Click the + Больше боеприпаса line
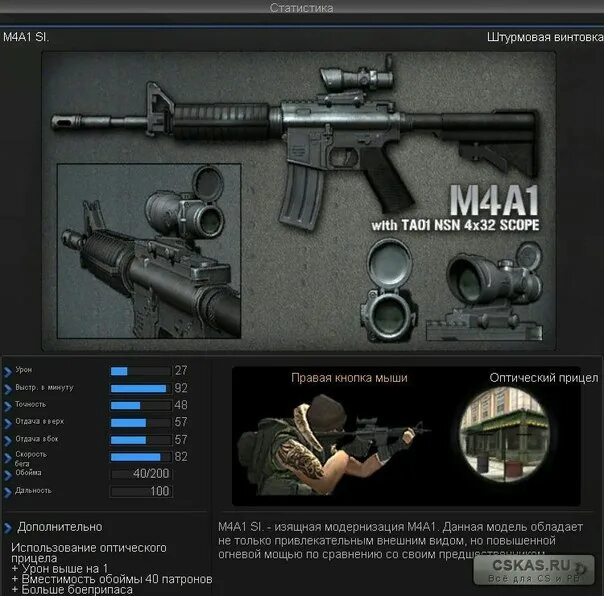Viewport: 604px width, 596px height. (x=72, y=590)
